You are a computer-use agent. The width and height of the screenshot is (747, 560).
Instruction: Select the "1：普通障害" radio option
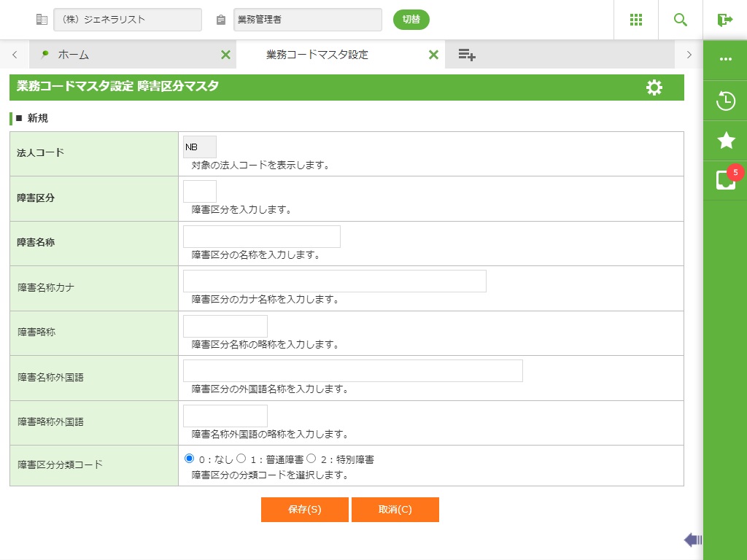coord(241,459)
